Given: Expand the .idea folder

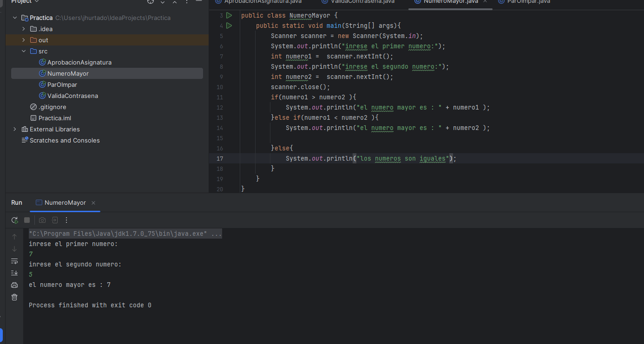Looking at the screenshot, I should click(x=24, y=29).
